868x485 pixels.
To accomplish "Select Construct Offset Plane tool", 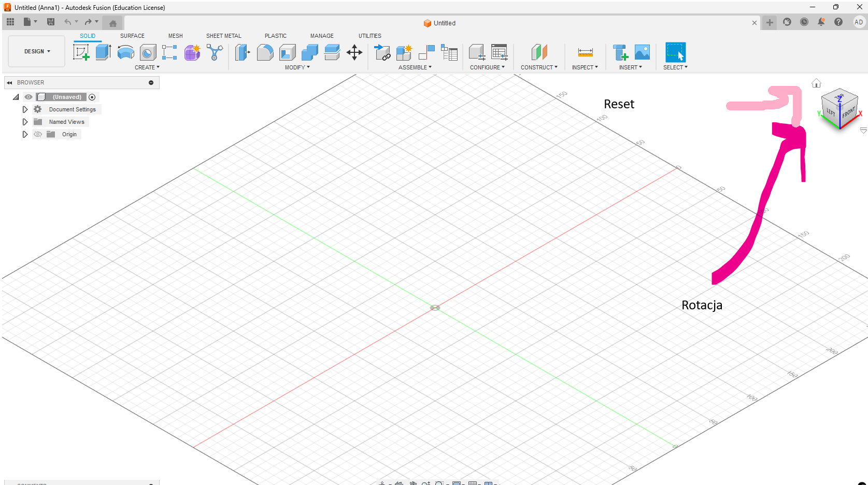I will pyautogui.click(x=539, y=52).
